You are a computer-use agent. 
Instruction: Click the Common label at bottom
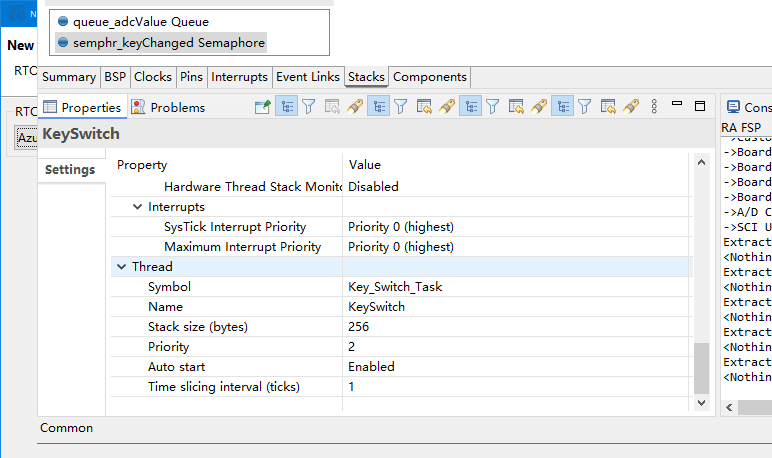click(66, 427)
